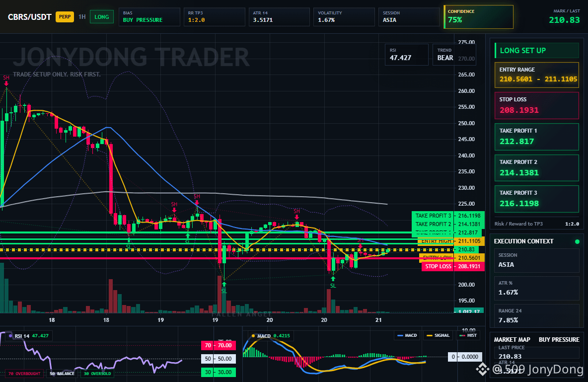Click the 225.00 price axis label
The height and width of the screenshot is (382, 588).
point(466,204)
